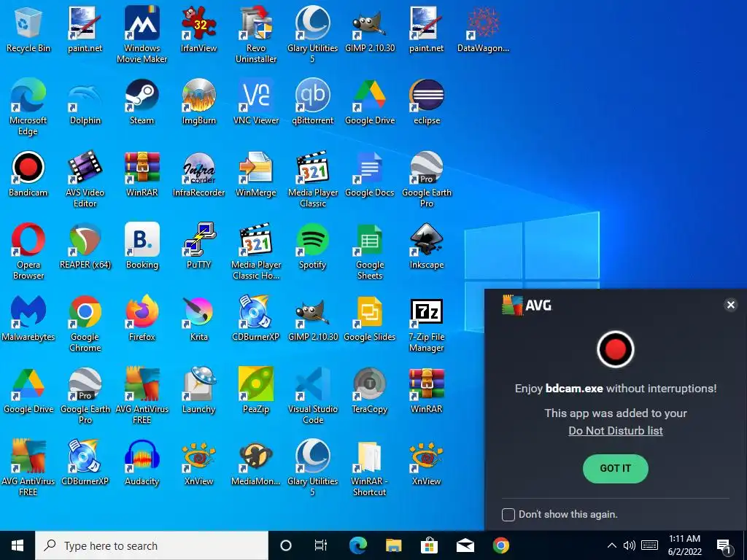Open the volume control in system tray
Image resolution: width=747 pixels, height=560 pixels.
630,545
